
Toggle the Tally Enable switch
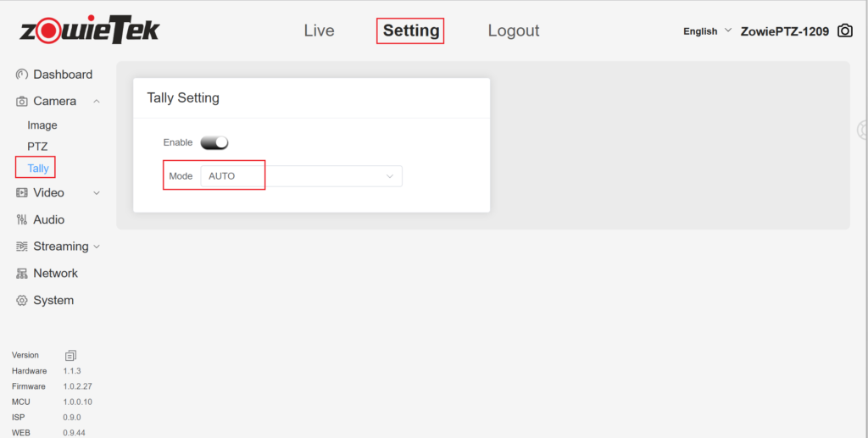pyautogui.click(x=214, y=143)
